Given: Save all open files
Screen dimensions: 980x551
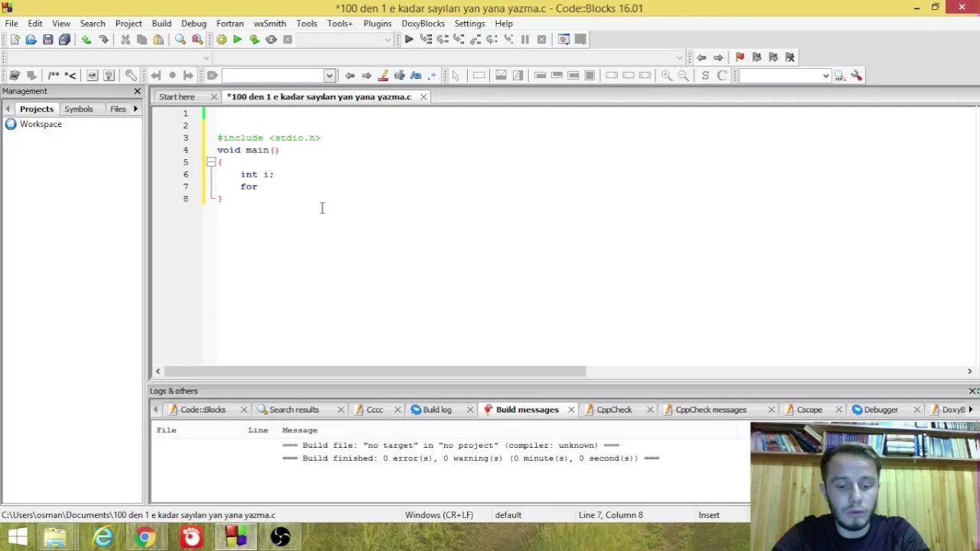Looking at the screenshot, I should click(66, 38).
